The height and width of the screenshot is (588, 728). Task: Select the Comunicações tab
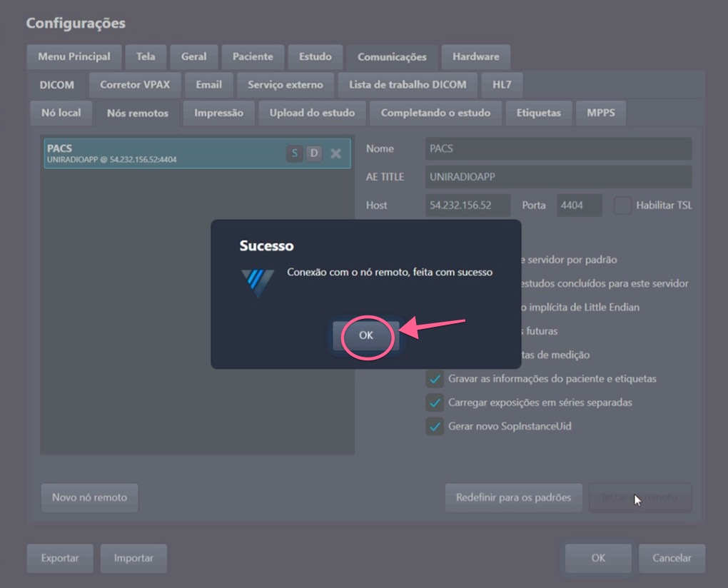pyautogui.click(x=392, y=57)
